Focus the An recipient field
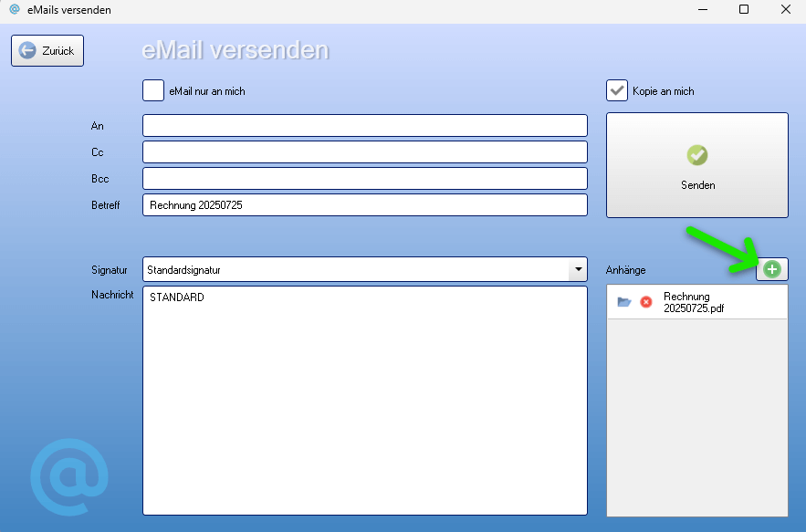The image size is (806, 532). (364, 126)
